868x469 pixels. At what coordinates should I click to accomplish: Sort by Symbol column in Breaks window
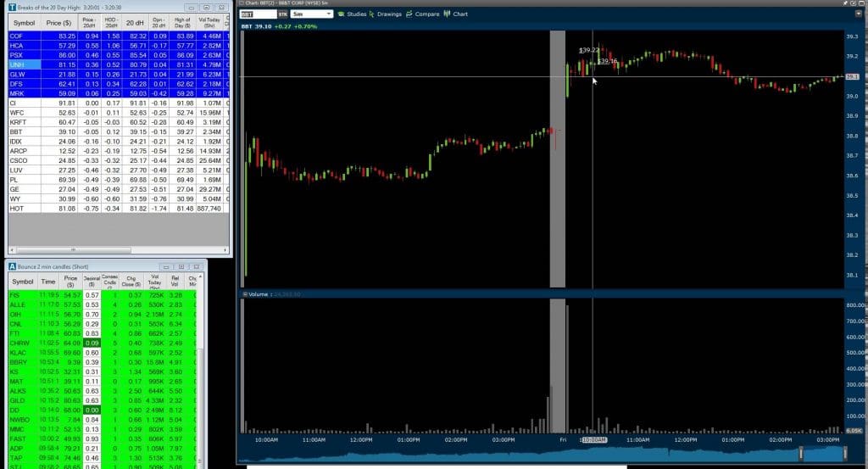[x=24, y=23]
